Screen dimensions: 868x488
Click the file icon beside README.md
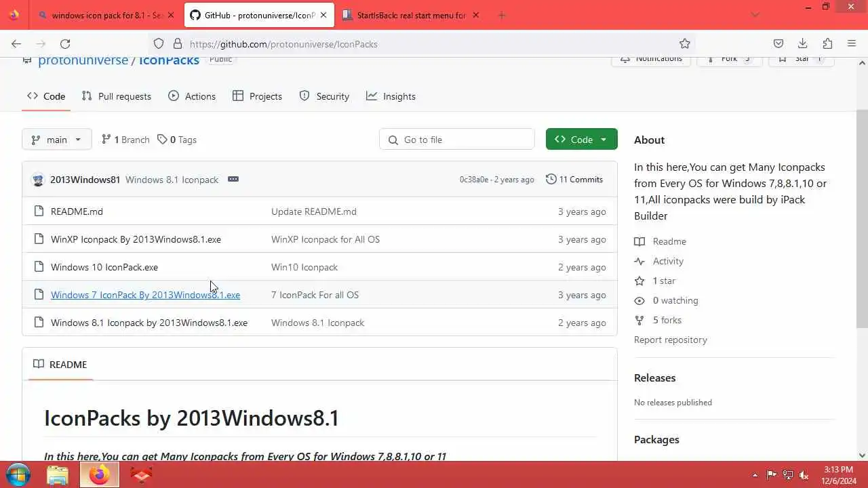(x=39, y=211)
